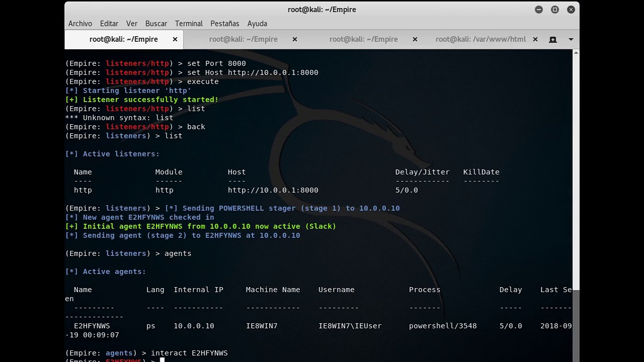Close the third ~/Empire tab
Image resolution: width=644 pixels, height=362 pixels.
point(415,39)
